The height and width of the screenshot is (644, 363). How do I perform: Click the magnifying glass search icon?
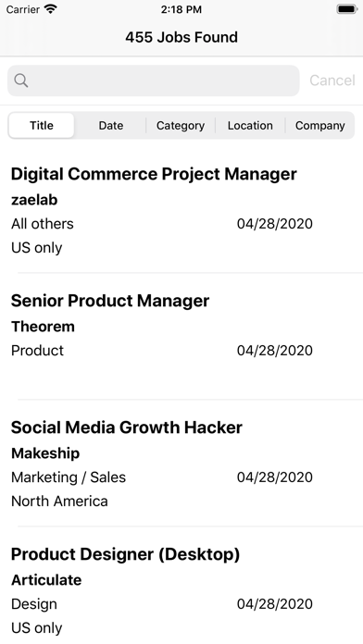[21, 80]
